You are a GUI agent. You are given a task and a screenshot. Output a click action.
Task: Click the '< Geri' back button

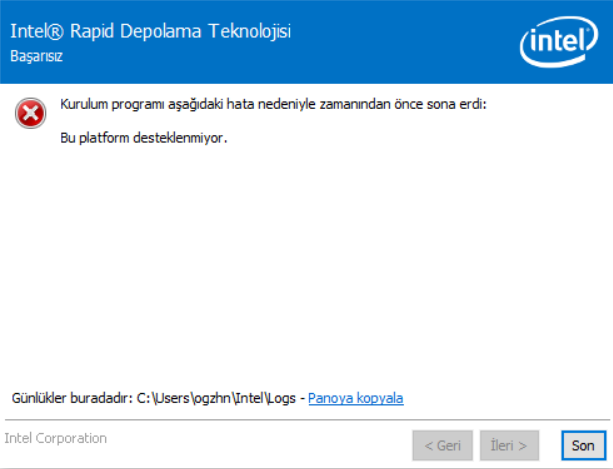click(x=442, y=445)
